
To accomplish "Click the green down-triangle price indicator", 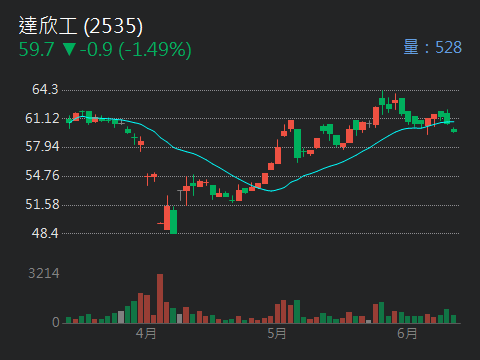I will click(x=69, y=49).
